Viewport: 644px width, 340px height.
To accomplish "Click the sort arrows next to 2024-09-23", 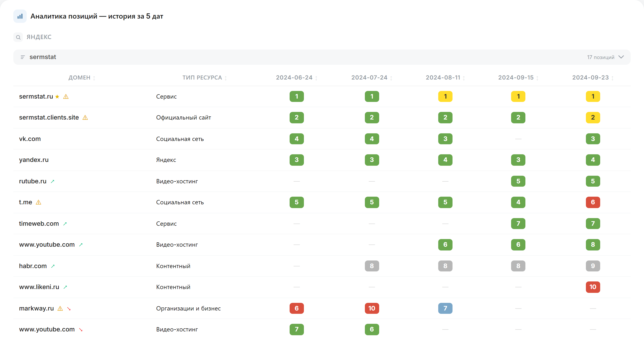I will point(613,78).
